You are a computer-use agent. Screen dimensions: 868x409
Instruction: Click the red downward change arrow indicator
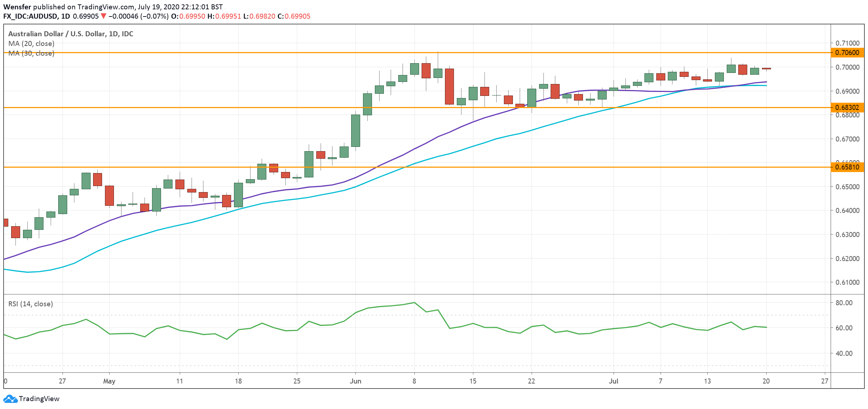point(102,16)
